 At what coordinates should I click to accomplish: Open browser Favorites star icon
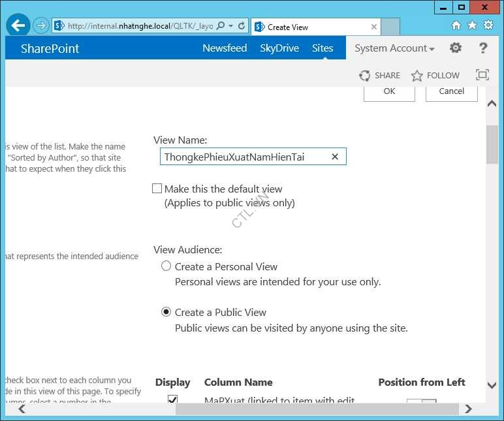click(x=472, y=26)
